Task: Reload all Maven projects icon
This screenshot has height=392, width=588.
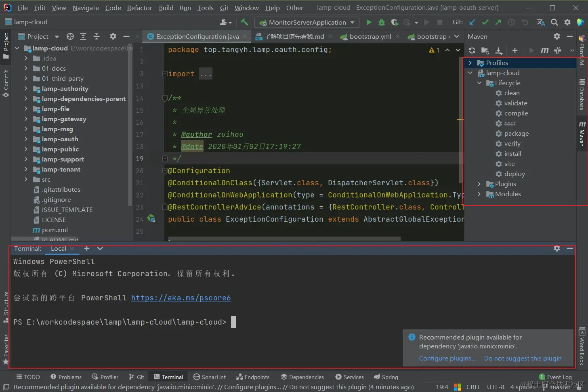Action: pos(472,50)
